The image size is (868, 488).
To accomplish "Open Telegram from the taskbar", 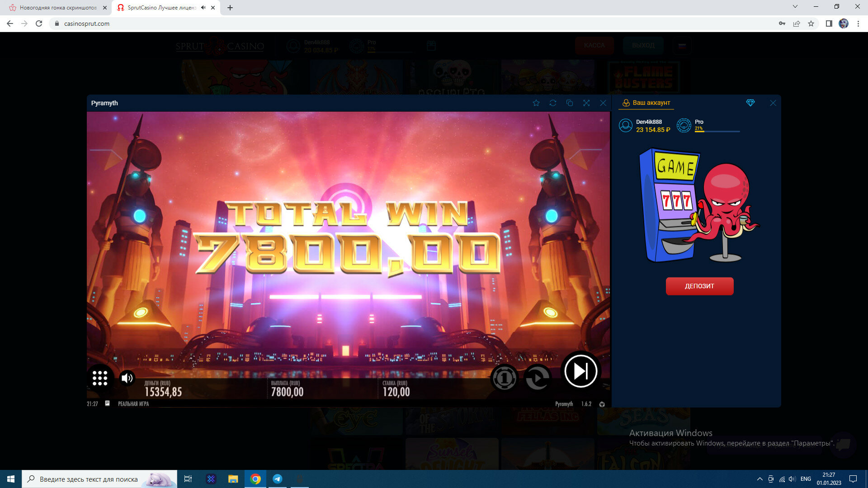I will 278,479.
